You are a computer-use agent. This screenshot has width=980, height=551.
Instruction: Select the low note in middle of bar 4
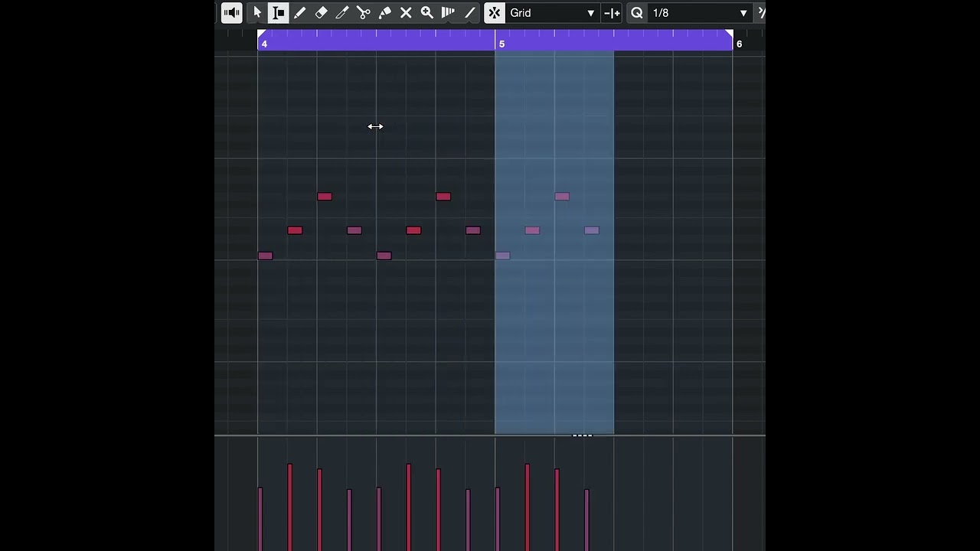(384, 256)
